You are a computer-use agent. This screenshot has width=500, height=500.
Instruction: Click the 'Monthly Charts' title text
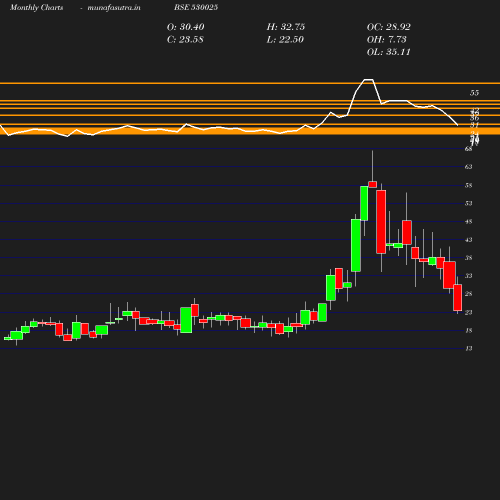coord(36,7)
